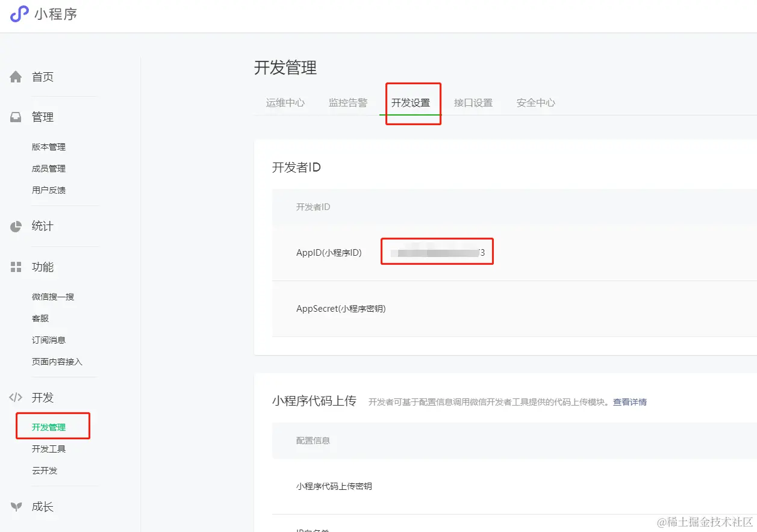Select the 开发设置 tab
Screen dimensions: 757x532
click(x=413, y=102)
